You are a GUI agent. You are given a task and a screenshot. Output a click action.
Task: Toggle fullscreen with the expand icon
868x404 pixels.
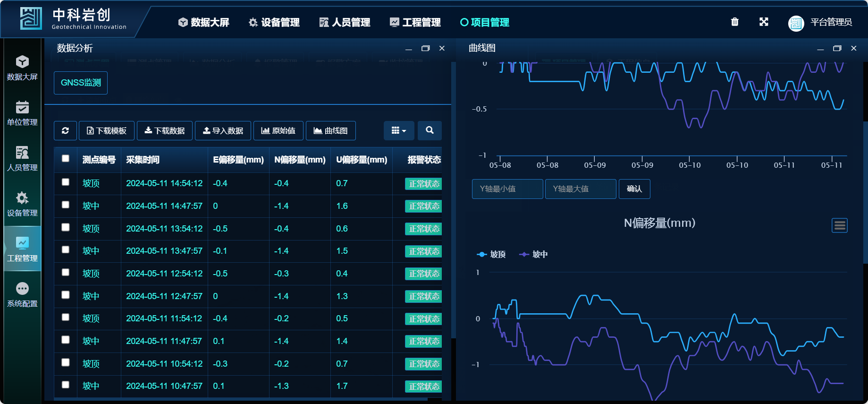764,22
